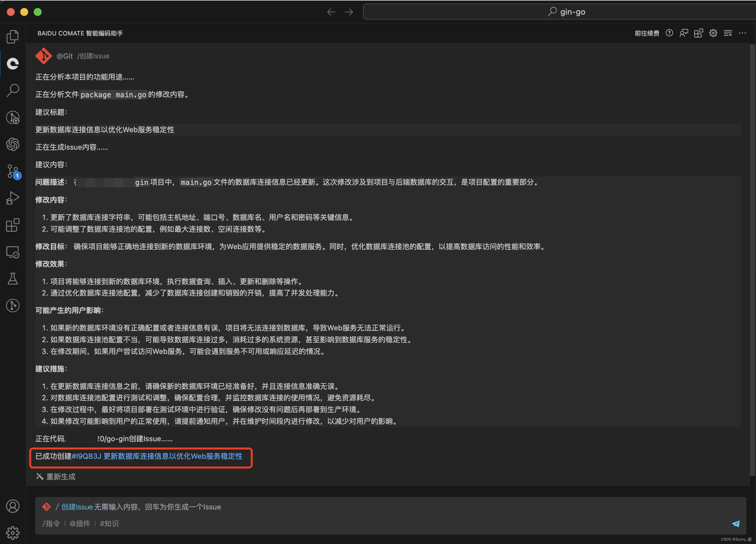The image size is (756, 544).
Task: Open the Manage gear at sidebar bottom
Action: (13, 533)
